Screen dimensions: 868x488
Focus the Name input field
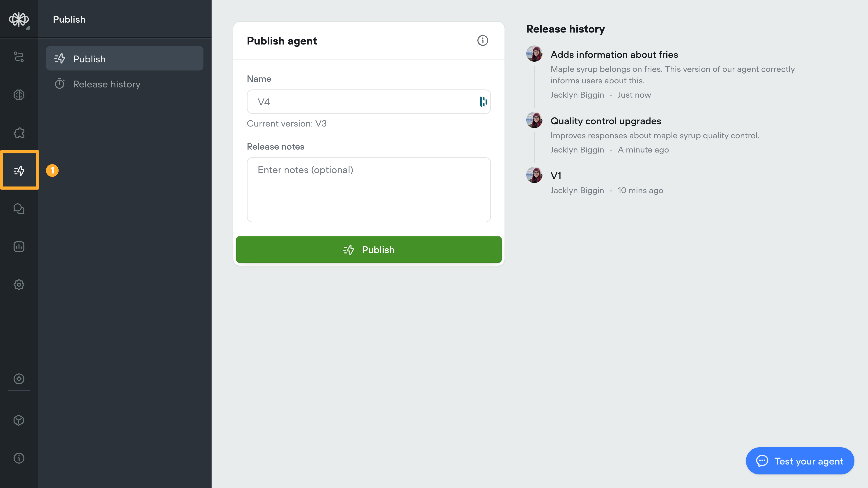(369, 102)
